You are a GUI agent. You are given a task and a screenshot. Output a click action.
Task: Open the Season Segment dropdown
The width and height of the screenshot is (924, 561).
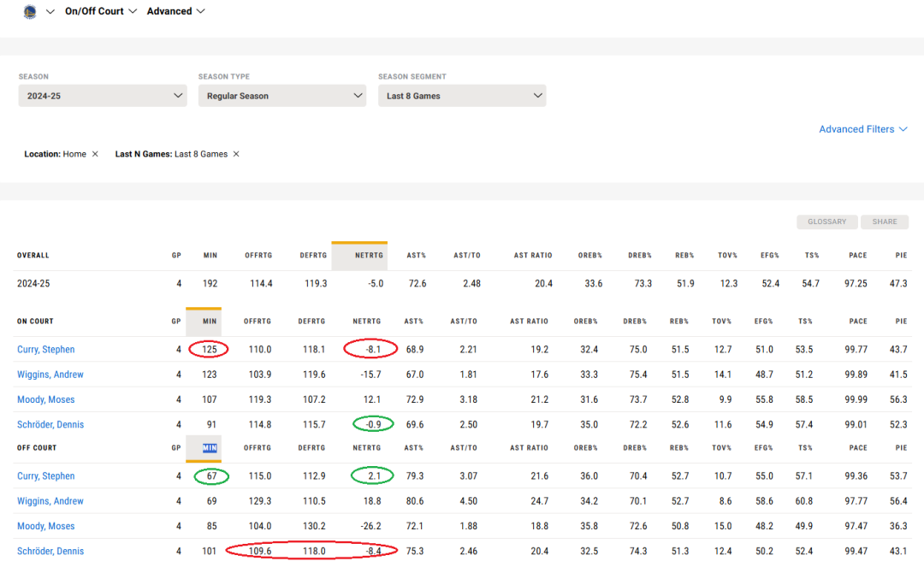coord(462,96)
